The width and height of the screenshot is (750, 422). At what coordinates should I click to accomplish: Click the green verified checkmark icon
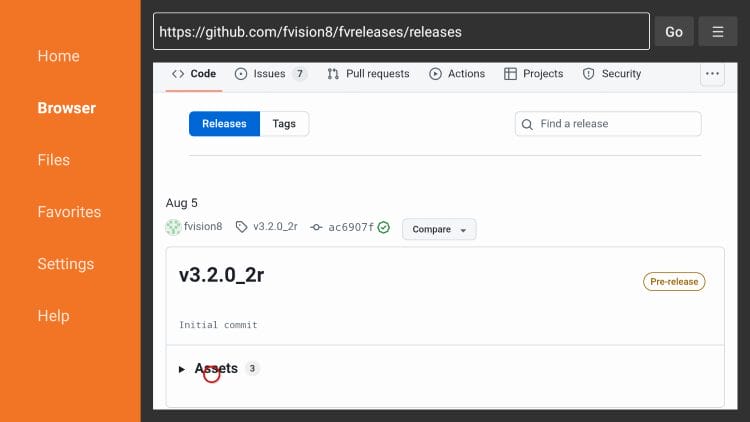point(384,227)
